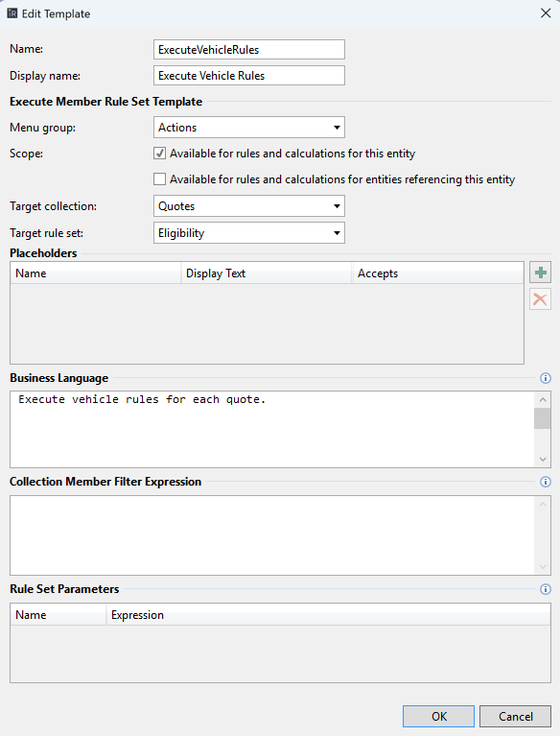Click the Rule Set Parameters info icon
The image size is (560, 736).
[x=546, y=589]
